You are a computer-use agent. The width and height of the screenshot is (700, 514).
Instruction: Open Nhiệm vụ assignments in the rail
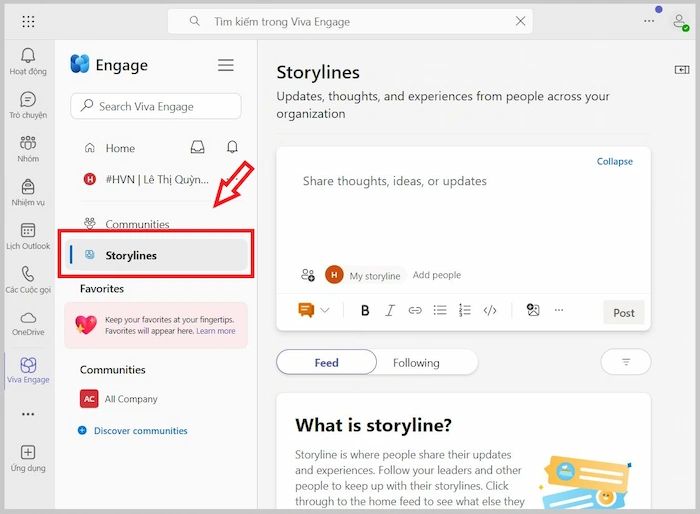click(x=28, y=193)
